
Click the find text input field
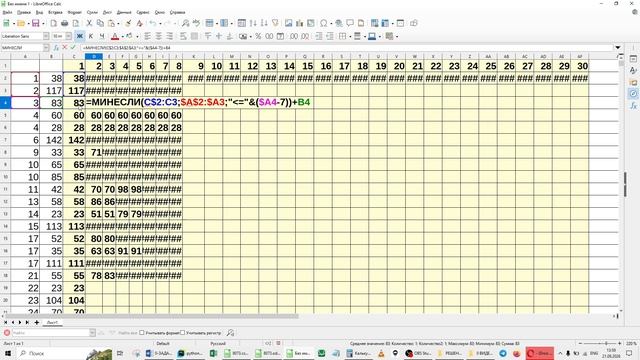point(50,333)
